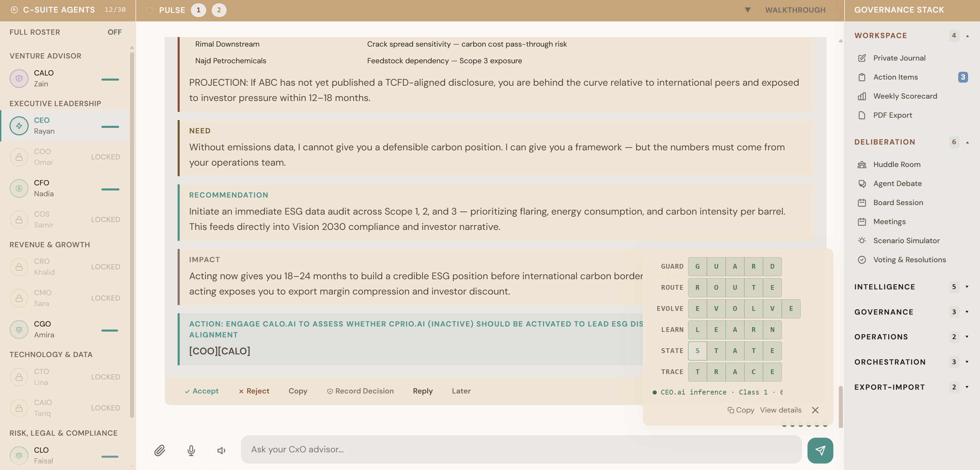Image resolution: width=980 pixels, height=470 pixels.
Task: Click the Pulse badge showing 2
Action: (x=219, y=10)
